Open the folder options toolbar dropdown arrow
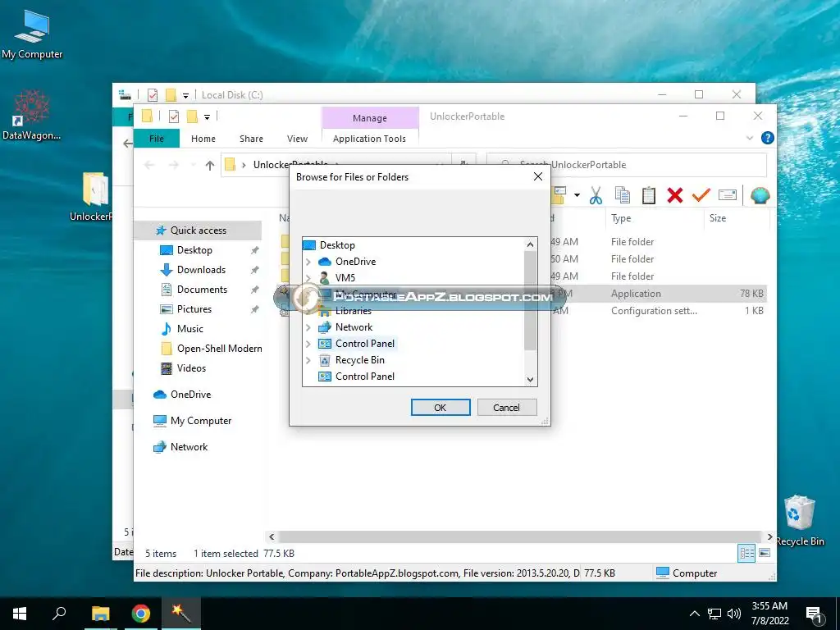This screenshot has height=630, width=840. pyautogui.click(x=577, y=195)
